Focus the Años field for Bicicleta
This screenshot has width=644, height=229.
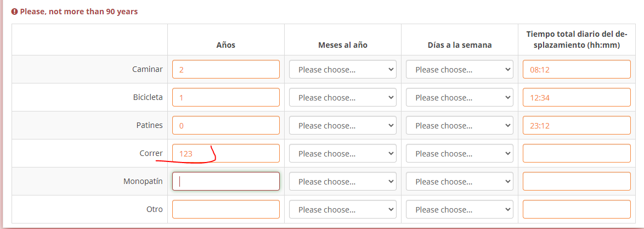(x=225, y=98)
